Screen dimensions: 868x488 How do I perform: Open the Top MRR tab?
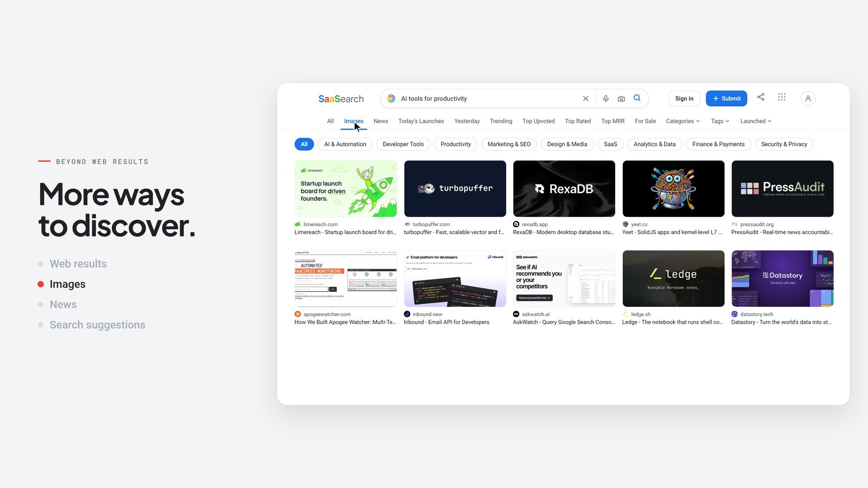tap(612, 121)
